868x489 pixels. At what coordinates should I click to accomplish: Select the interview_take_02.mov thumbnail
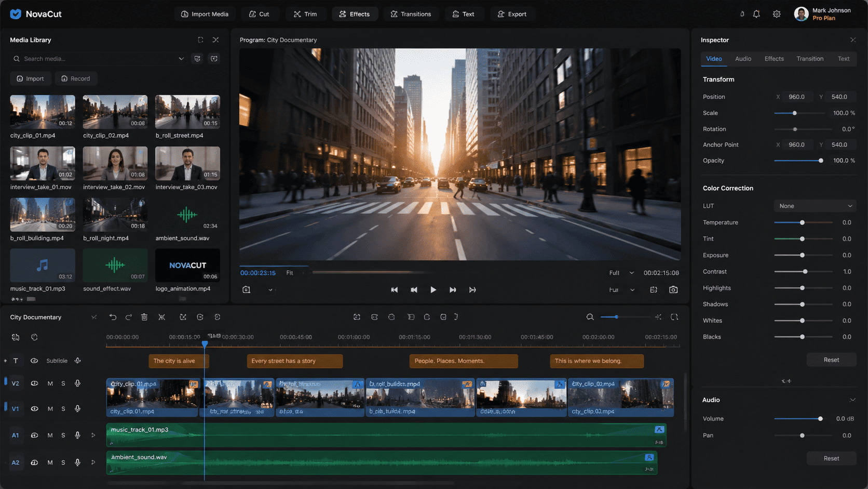(115, 163)
